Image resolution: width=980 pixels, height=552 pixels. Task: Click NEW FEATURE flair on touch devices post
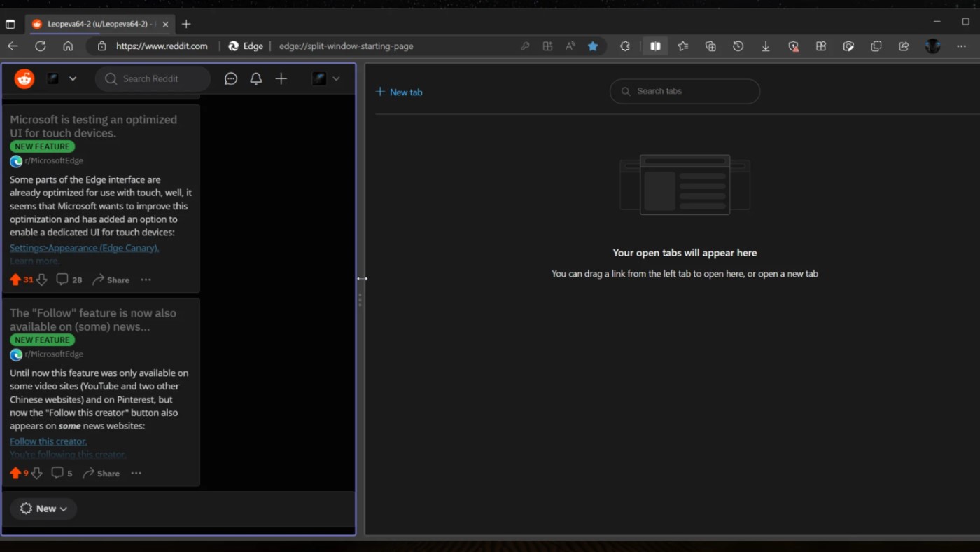[x=42, y=146]
